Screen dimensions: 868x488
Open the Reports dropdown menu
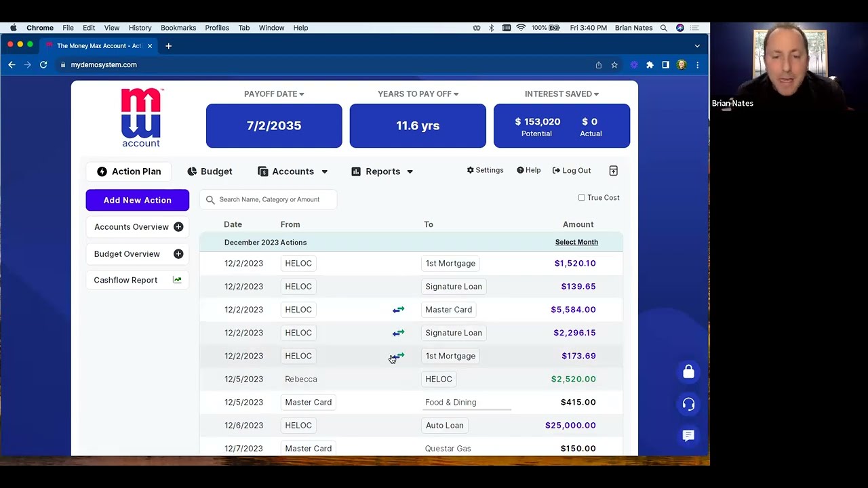(x=382, y=171)
